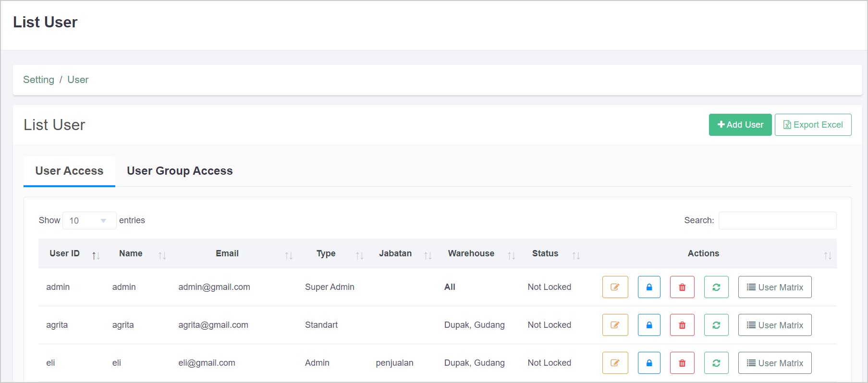Select the User Access tab
This screenshot has width=868, height=383.
coord(69,171)
